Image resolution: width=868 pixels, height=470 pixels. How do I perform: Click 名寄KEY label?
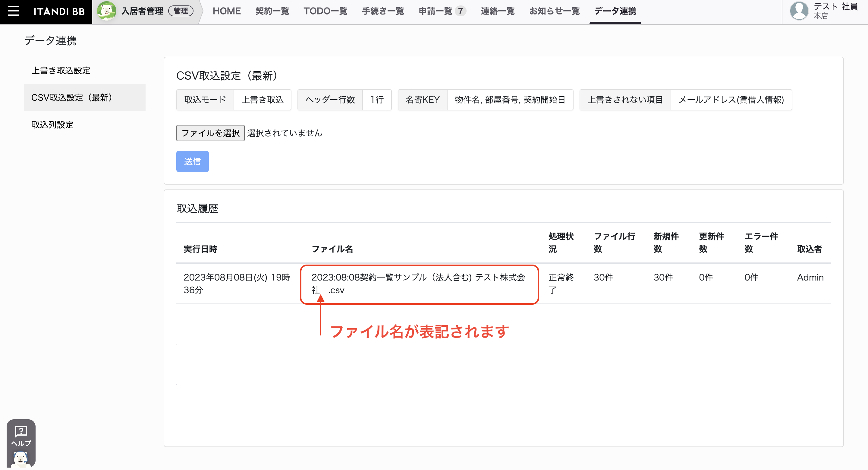click(423, 100)
